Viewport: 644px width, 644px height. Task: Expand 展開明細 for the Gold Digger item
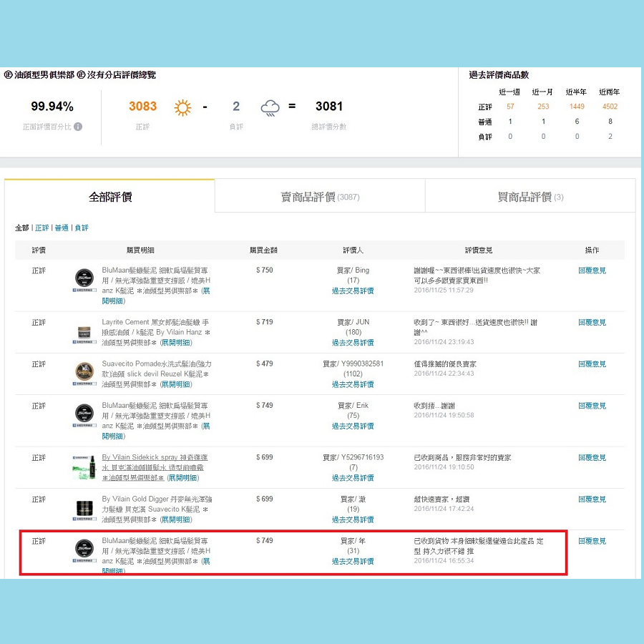pos(175,519)
